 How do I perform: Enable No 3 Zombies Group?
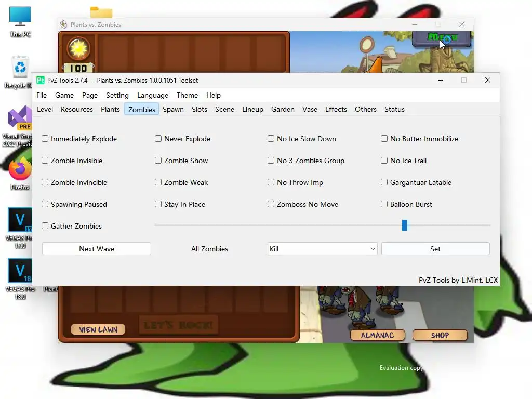point(271,160)
